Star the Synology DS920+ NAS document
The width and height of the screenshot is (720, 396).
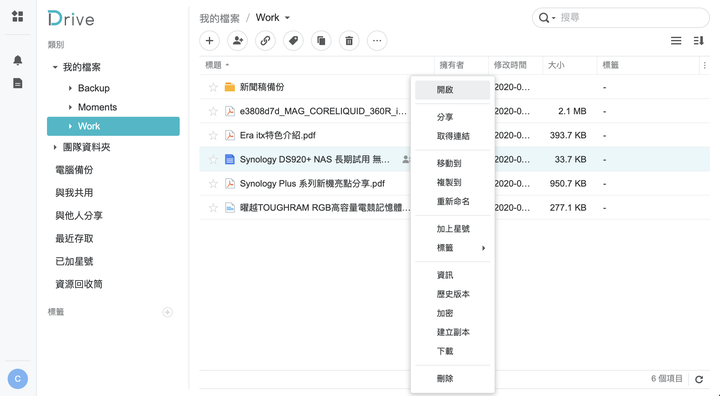coord(213,159)
